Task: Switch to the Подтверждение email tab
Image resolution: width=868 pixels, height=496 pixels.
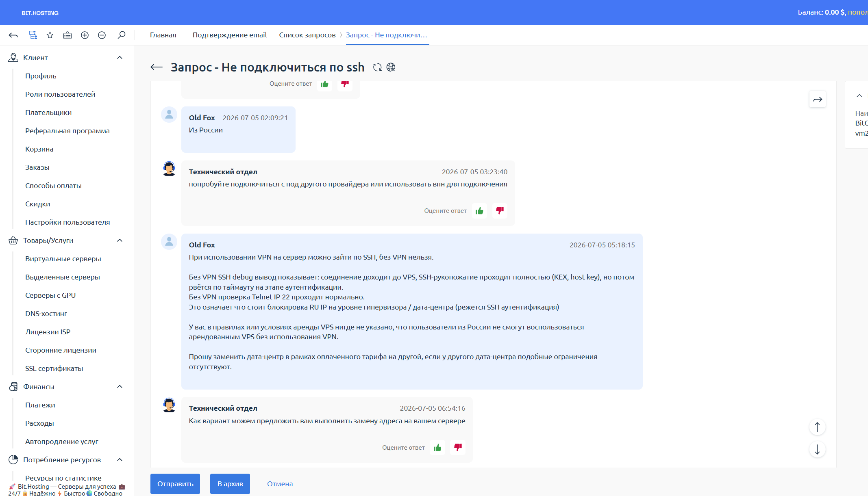Action: pos(230,35)
